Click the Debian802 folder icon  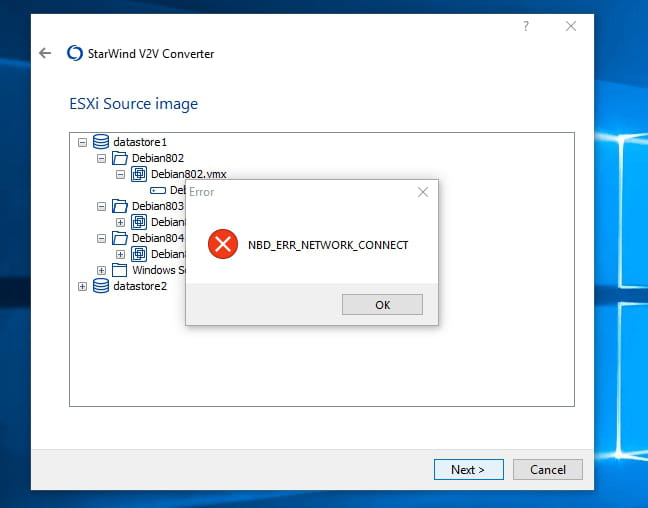coord(120,158)
